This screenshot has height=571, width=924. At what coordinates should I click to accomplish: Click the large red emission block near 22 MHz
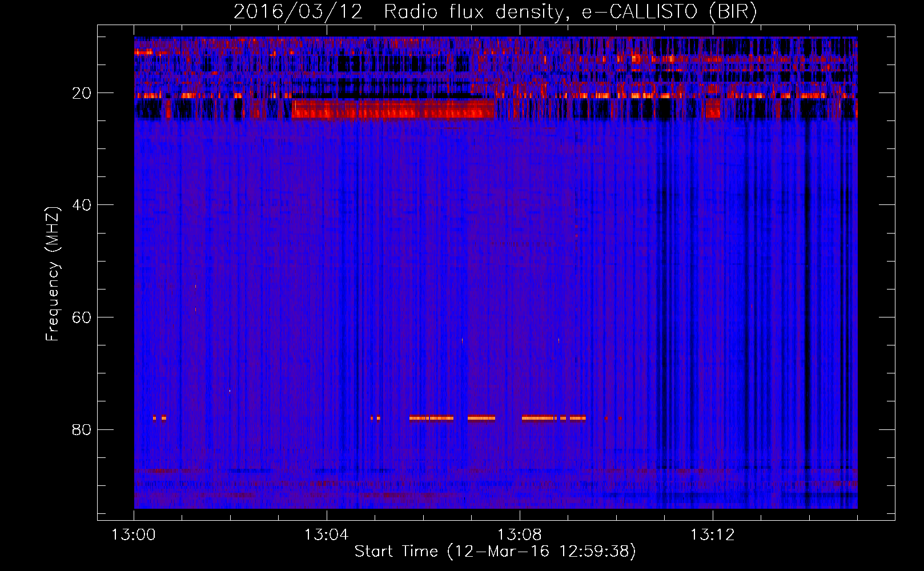[x=393, y=108]
